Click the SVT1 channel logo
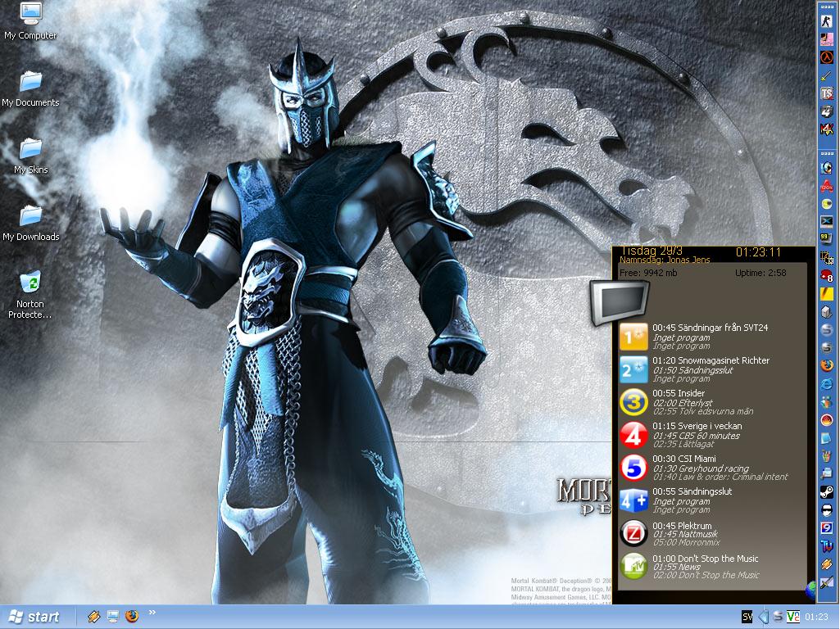This screenshot has height=629, width=840. (x=633, y=337)
